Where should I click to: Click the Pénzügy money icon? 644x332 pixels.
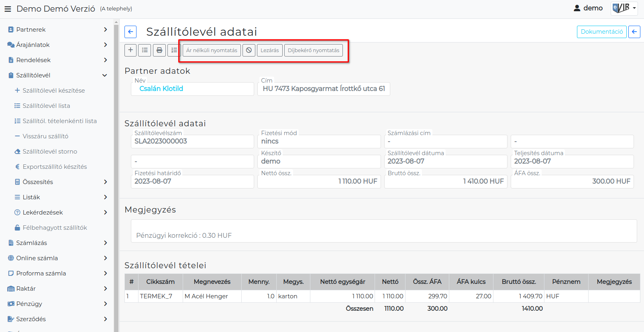tap(11, 304)
